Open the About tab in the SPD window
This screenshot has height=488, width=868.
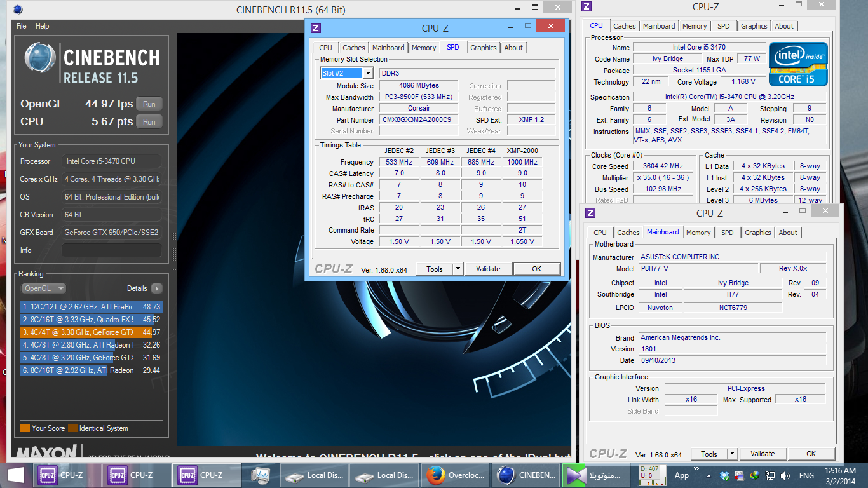(x=513, y=48)
